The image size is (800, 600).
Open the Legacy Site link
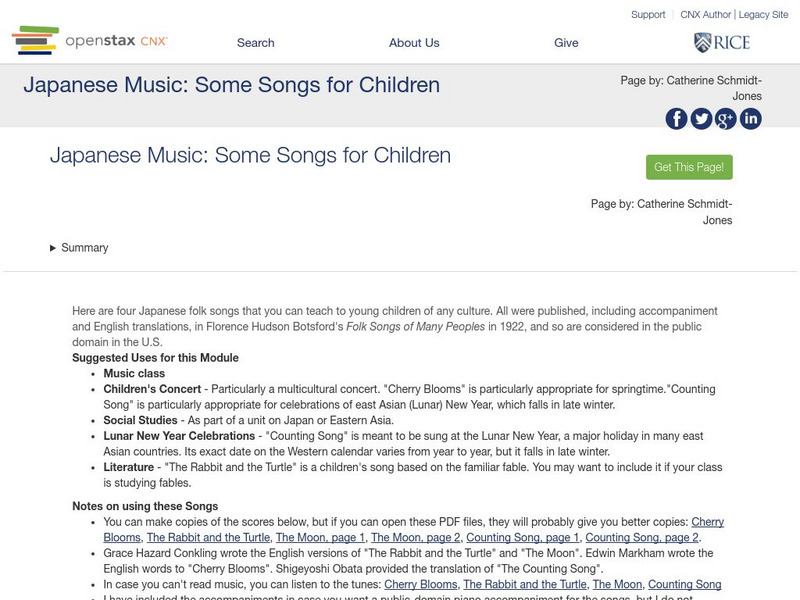pos(763,15)
